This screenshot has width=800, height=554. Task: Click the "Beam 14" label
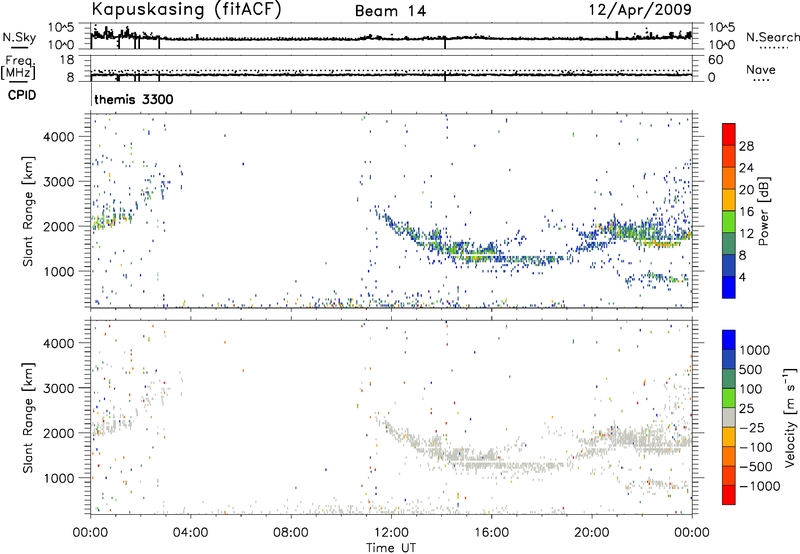click(x=390, y=11)
